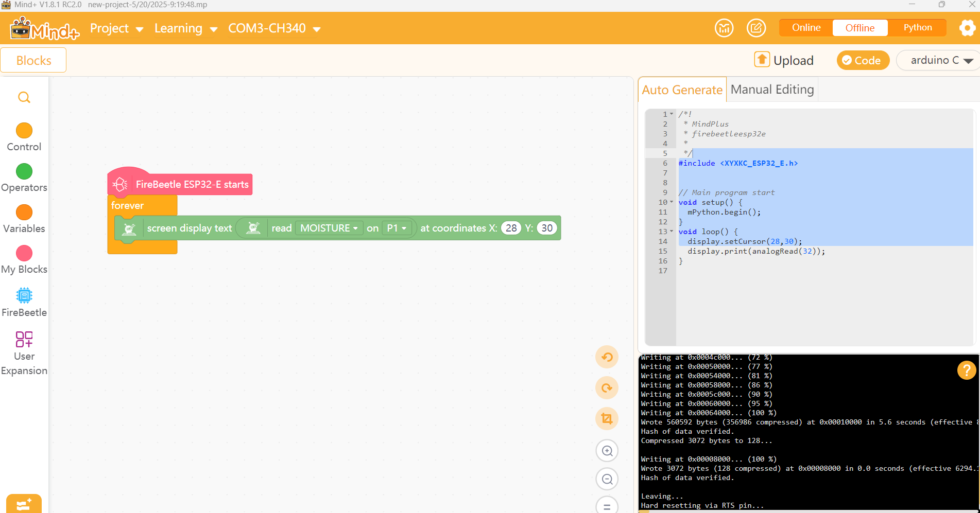This screenshot has width=980, height=513.
Task: Toggle the Code panel button
Action: pyautogui.click(x=863, y=60)
